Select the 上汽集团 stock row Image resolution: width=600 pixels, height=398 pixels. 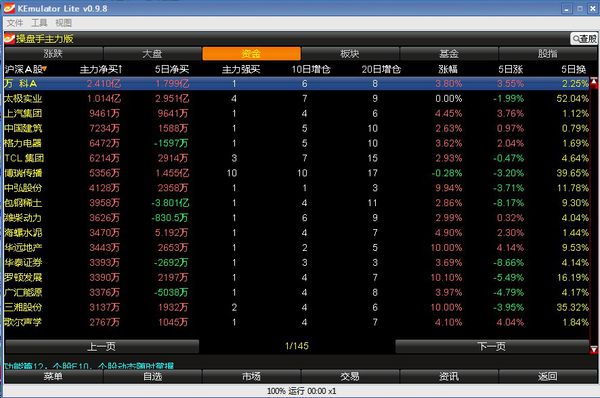(x=297, y=113)
